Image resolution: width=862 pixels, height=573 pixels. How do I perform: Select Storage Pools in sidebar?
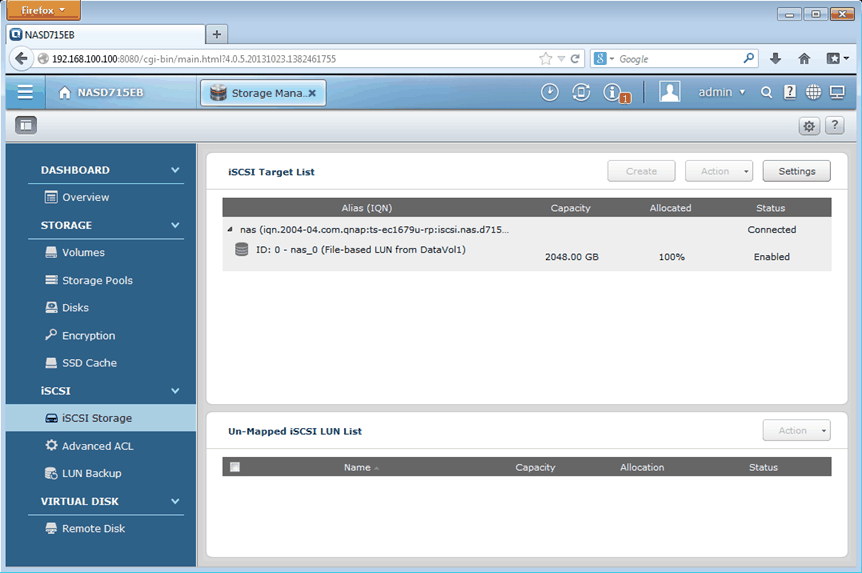pos(97,281)
